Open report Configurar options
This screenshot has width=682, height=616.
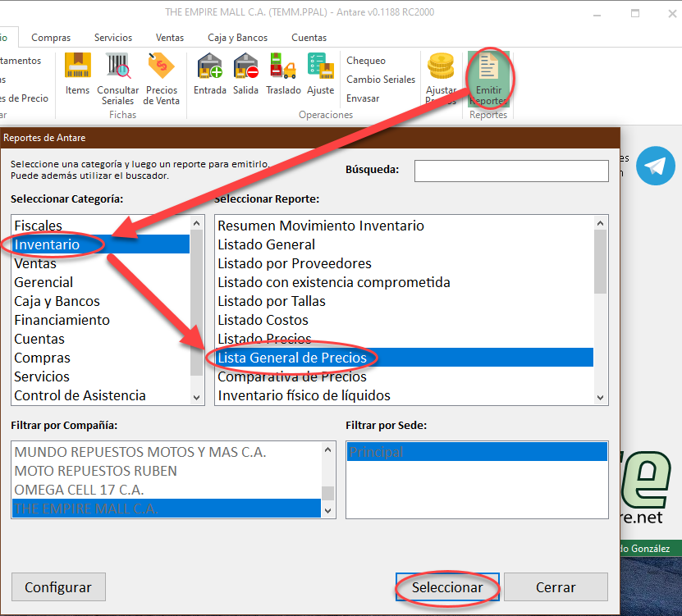point(58,587)
